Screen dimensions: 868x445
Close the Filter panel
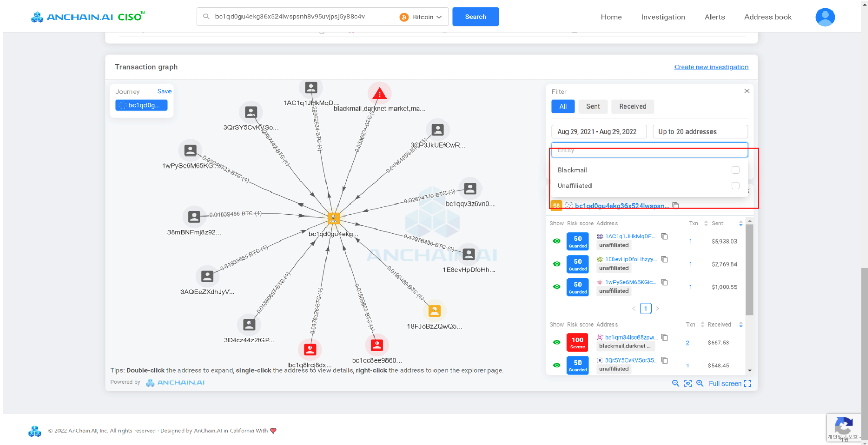pos(747,91)
